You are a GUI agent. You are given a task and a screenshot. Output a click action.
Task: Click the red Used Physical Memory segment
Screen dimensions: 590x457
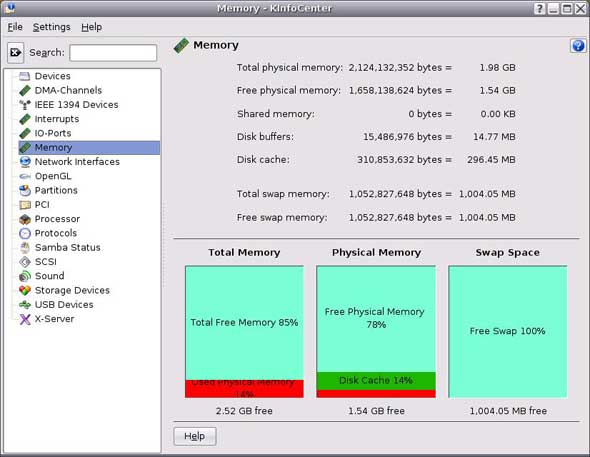point(244,389)
